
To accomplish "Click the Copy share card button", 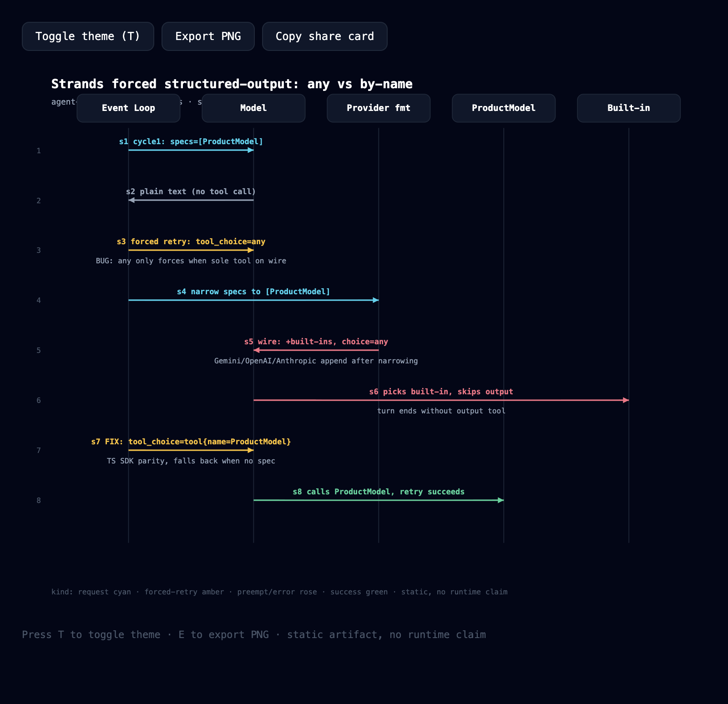I will [325, 36].
